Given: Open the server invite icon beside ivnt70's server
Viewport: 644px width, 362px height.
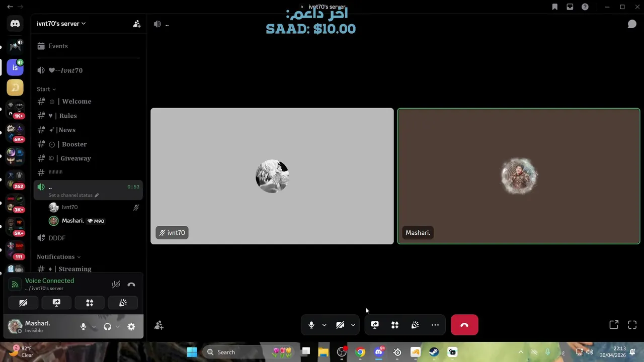Looking at the screenshot, I should click(x=137, y=24).
